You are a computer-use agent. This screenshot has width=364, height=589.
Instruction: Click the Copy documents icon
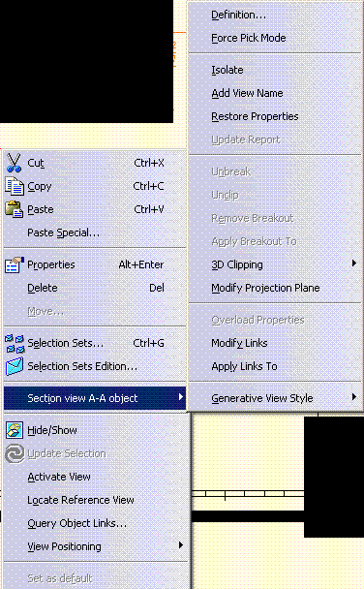tap(15, 186)
